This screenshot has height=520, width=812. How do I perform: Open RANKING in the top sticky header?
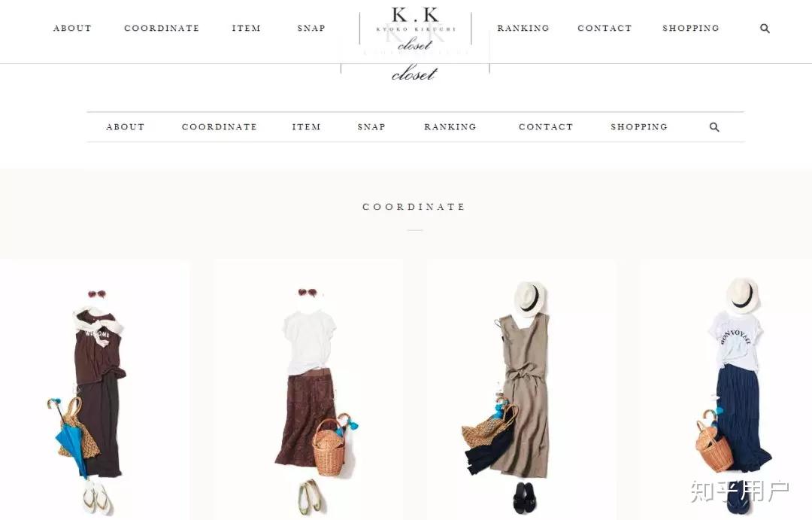coord(523,28)
